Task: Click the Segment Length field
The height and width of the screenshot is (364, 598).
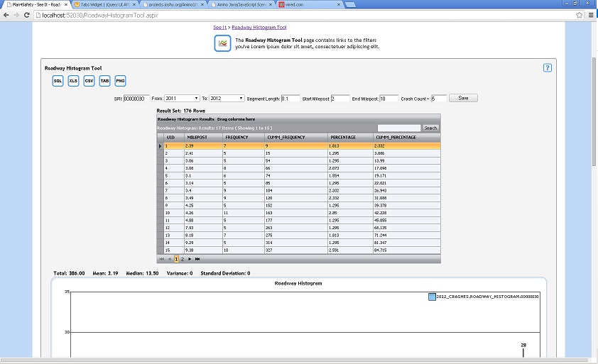Action: pyautogui.click(x=290, y=99)
